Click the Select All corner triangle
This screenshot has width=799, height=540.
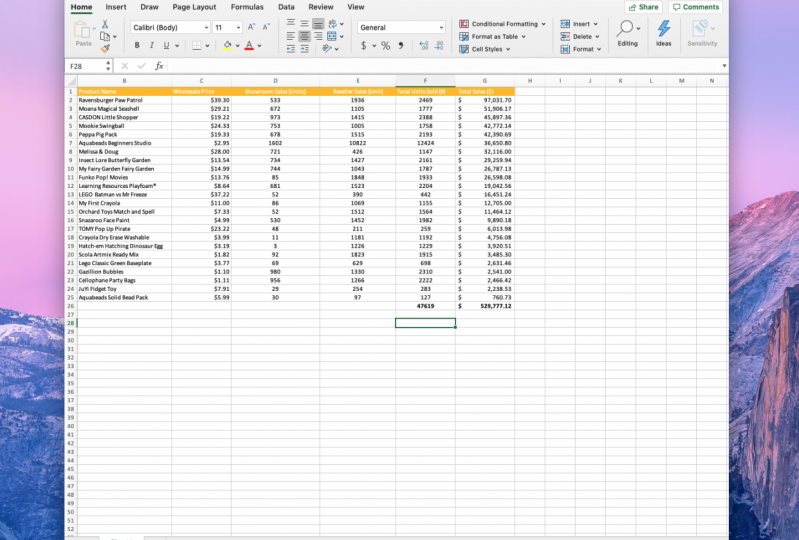coord(72,81)
